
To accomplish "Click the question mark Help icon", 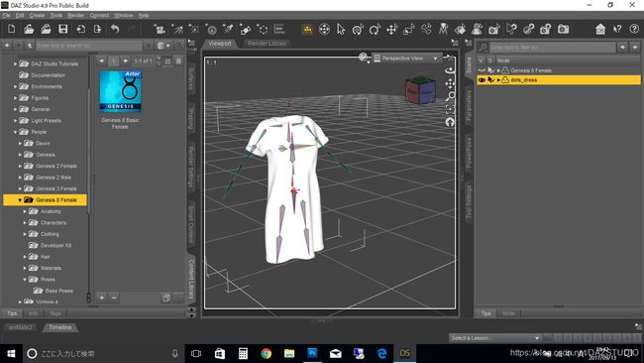I will [634, 29].
